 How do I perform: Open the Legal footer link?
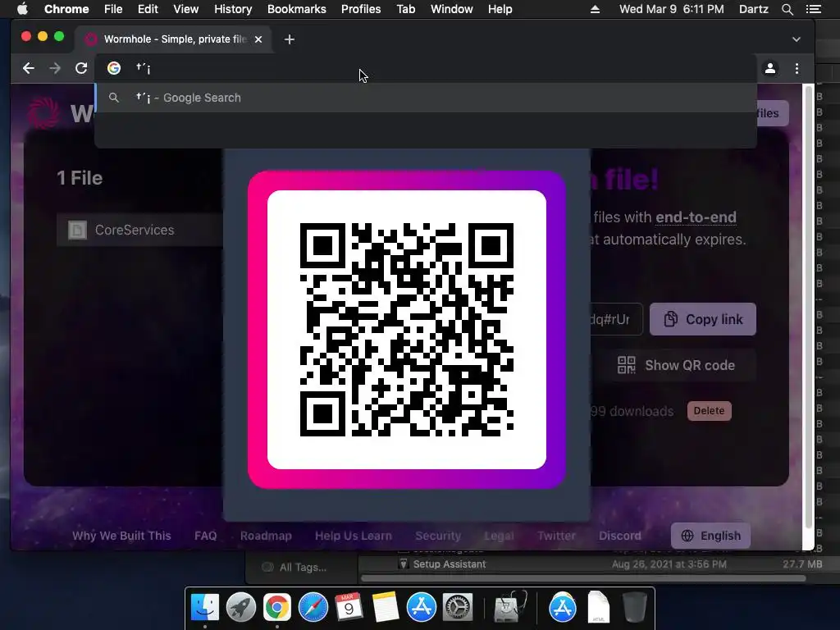[x=499, y=536]
